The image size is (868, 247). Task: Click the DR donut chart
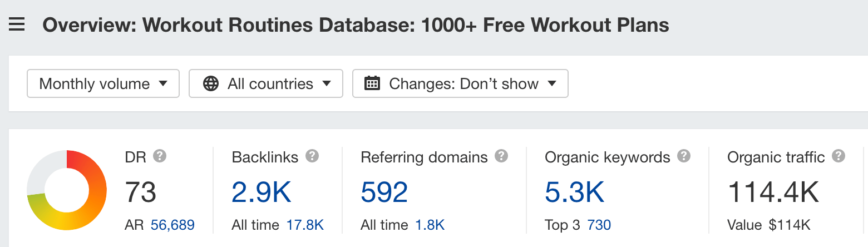coord(67,190)
